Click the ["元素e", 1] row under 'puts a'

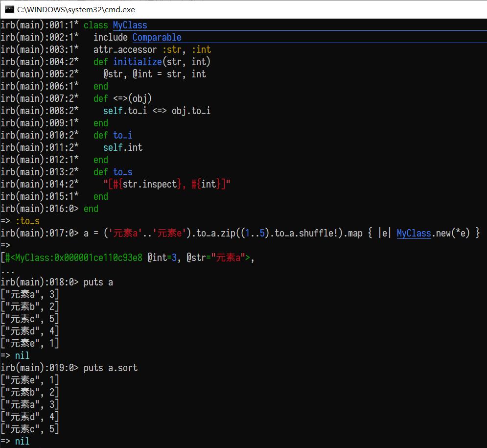[30, 344]
